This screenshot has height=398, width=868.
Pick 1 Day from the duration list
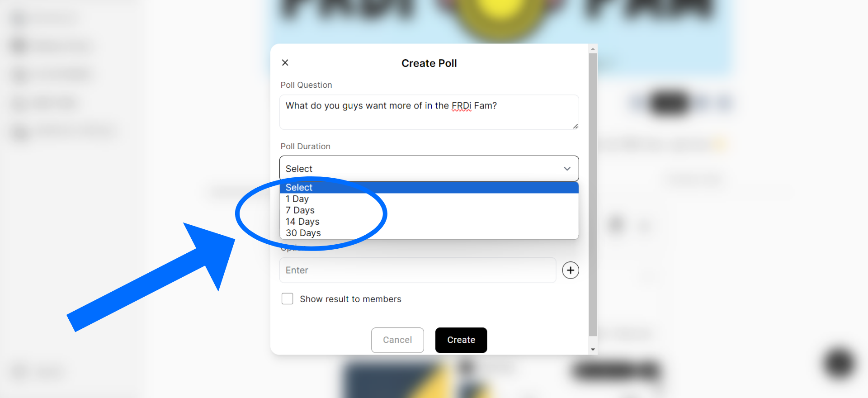pyautogui.click(x=297, y=199)
